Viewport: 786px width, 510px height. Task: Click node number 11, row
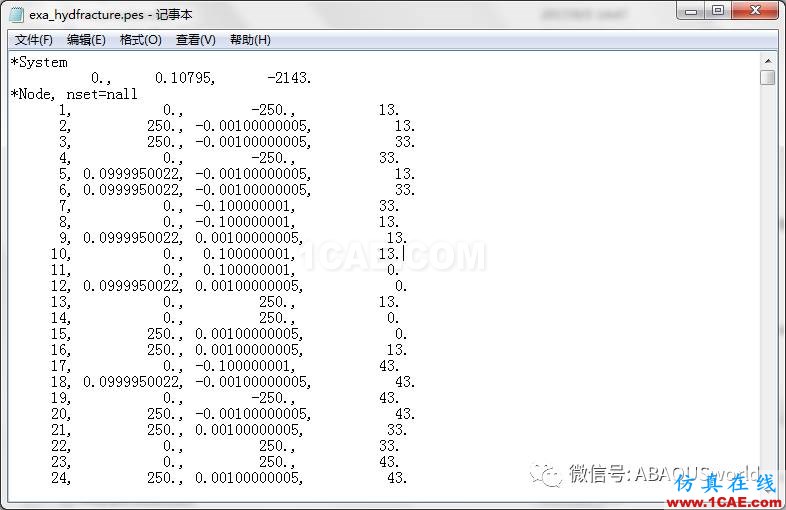225,270
